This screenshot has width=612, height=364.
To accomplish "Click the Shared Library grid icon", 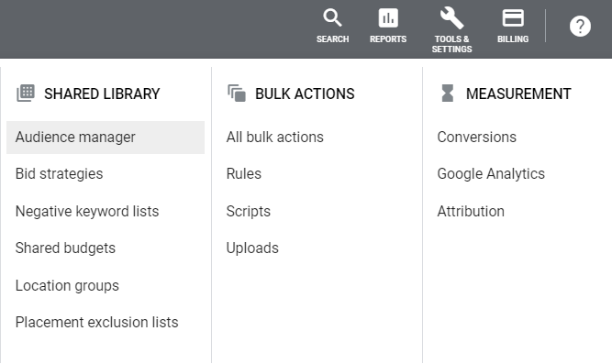I will (26, 94).
